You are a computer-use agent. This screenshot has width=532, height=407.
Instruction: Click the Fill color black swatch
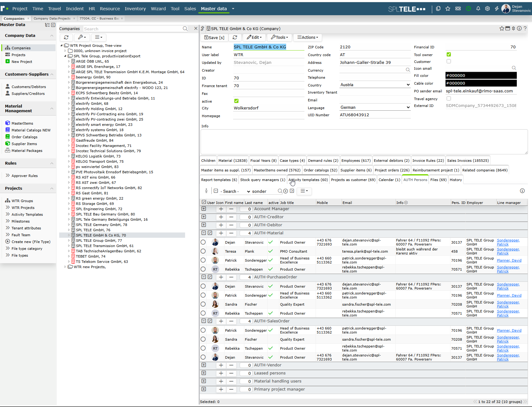click(x=481, y=75)
